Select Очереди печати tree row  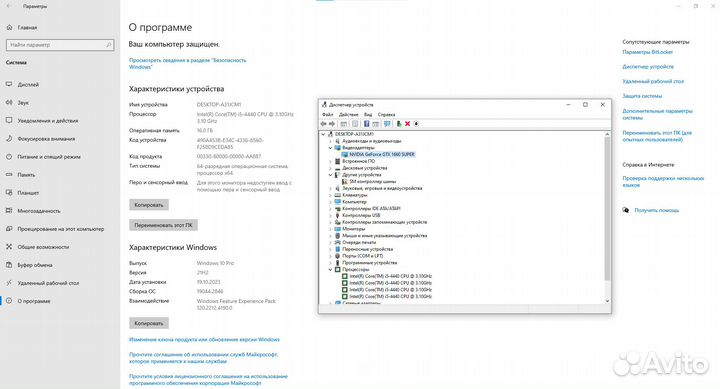(x=355, y=242)
